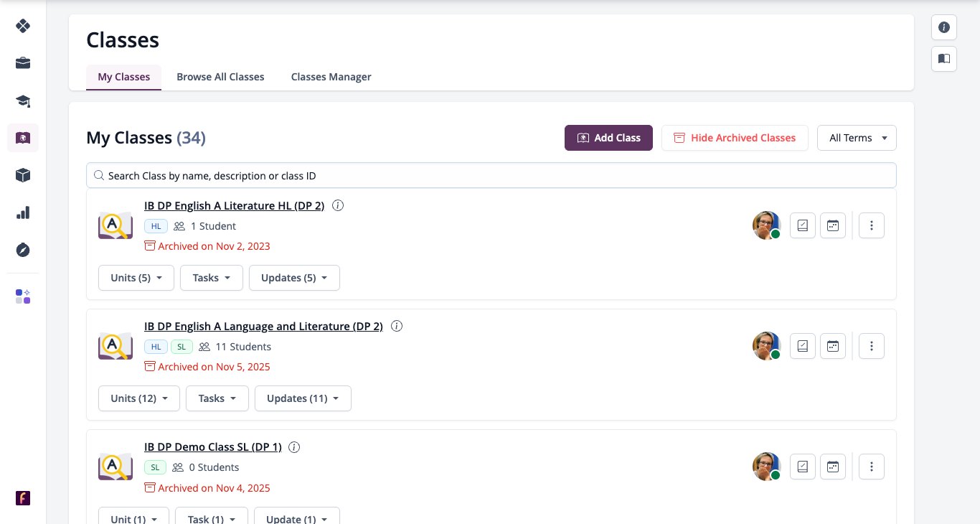Open the bar chart analytics sidebar icon
980x524 pixels.
pyautogui.click(x=23, y=212)
